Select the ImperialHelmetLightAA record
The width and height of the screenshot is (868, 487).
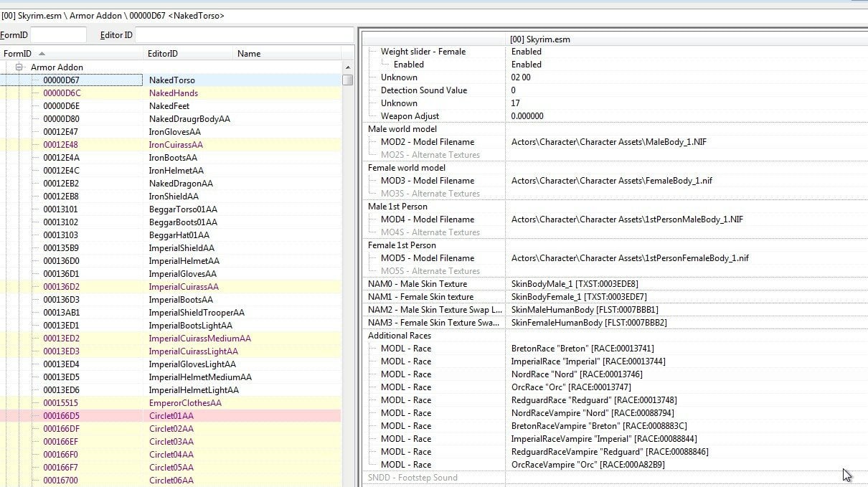[x=171, y=390]
